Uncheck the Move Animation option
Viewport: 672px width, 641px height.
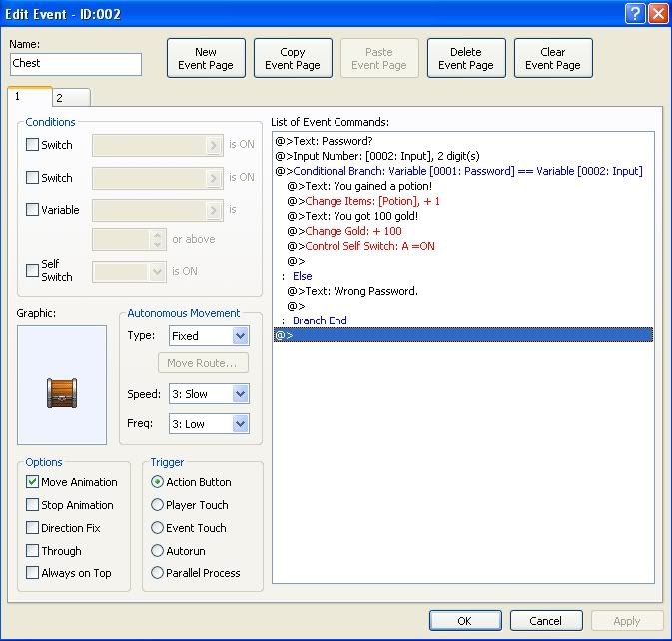tap(33, 482)
